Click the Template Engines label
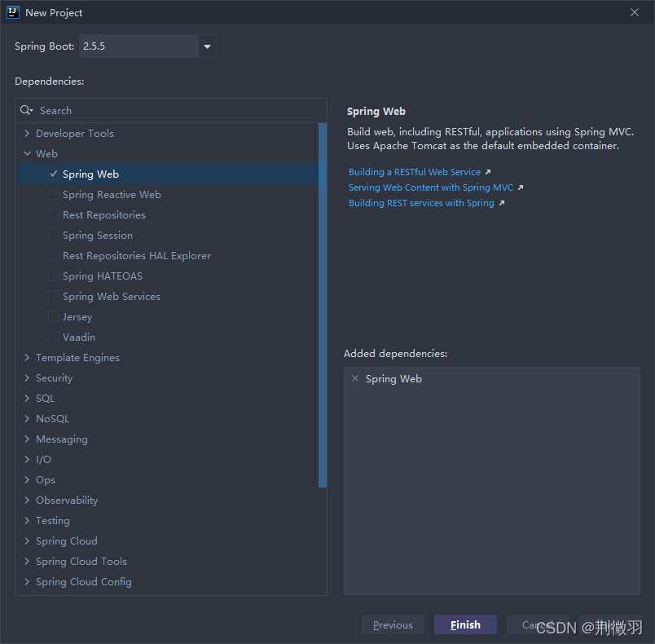The height and width of the screenshot is (644, 655). 77,357
